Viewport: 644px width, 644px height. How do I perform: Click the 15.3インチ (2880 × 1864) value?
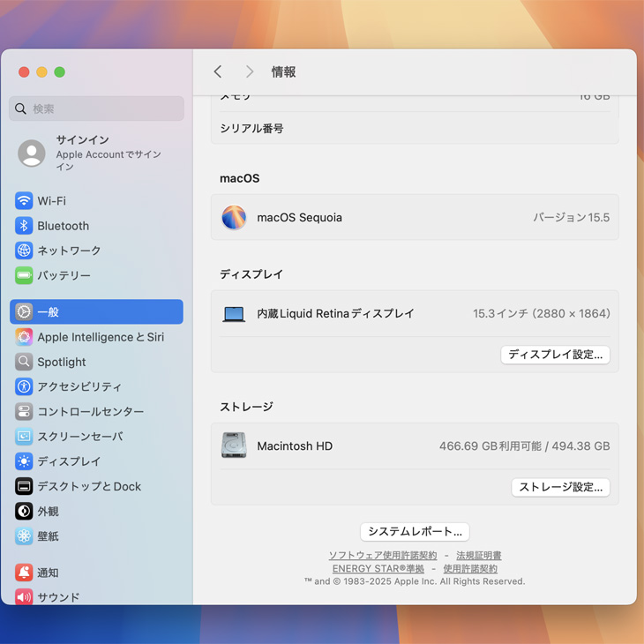pyautogui.click(x=542, y=313)
